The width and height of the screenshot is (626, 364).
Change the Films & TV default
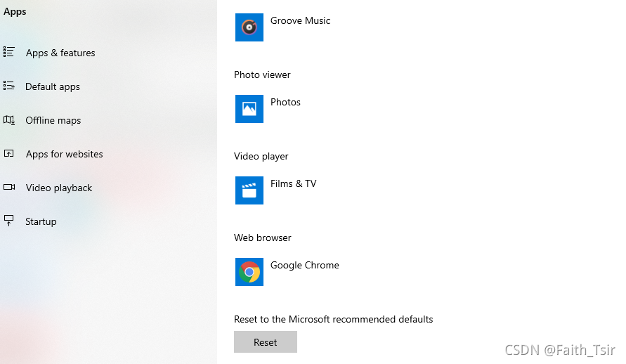276,190
